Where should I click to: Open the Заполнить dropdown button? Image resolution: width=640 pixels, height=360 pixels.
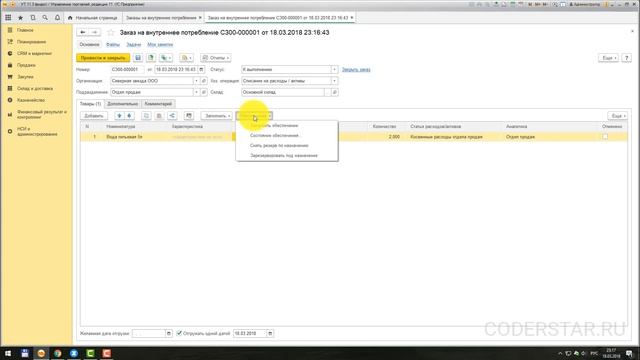[216, 116]
